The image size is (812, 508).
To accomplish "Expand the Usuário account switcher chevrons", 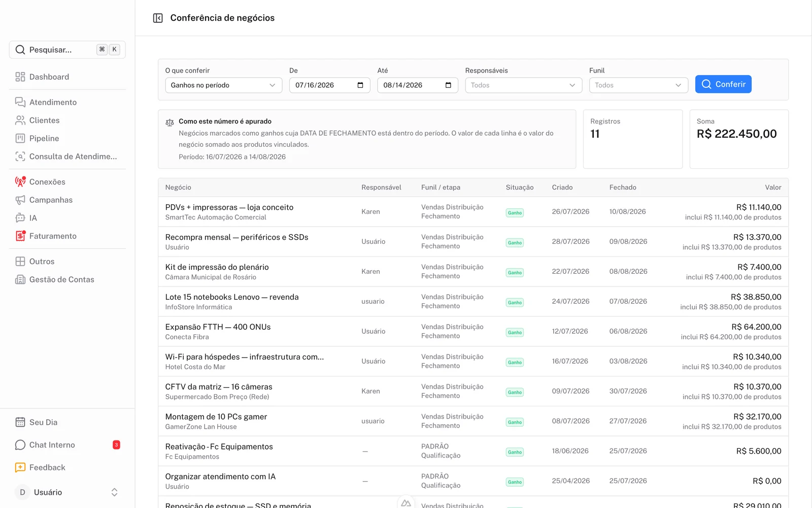I will tap(115, 492).
